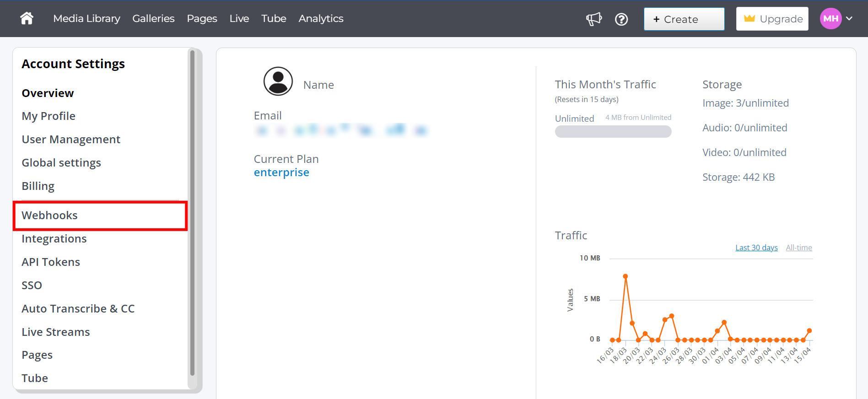Click the Image: 3/unlimited text
The height and width of the screenshot is (399, 868).
coord(745,103)
